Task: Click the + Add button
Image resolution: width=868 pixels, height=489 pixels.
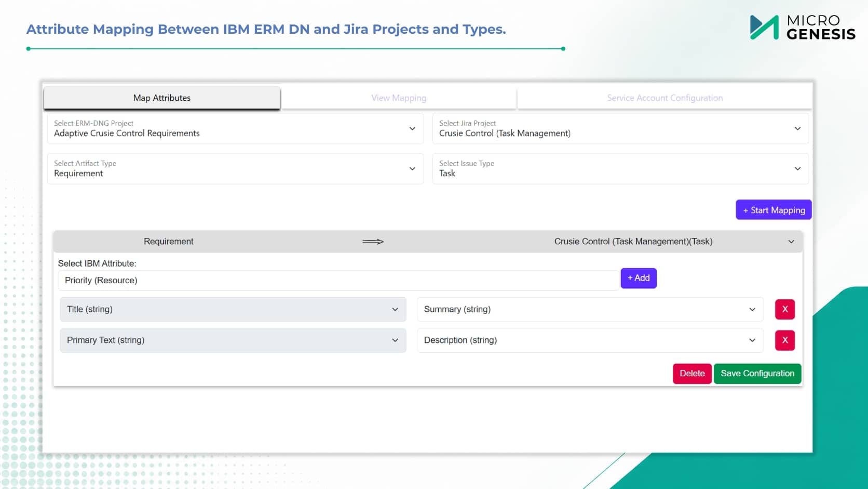Action: click(639, 278)
